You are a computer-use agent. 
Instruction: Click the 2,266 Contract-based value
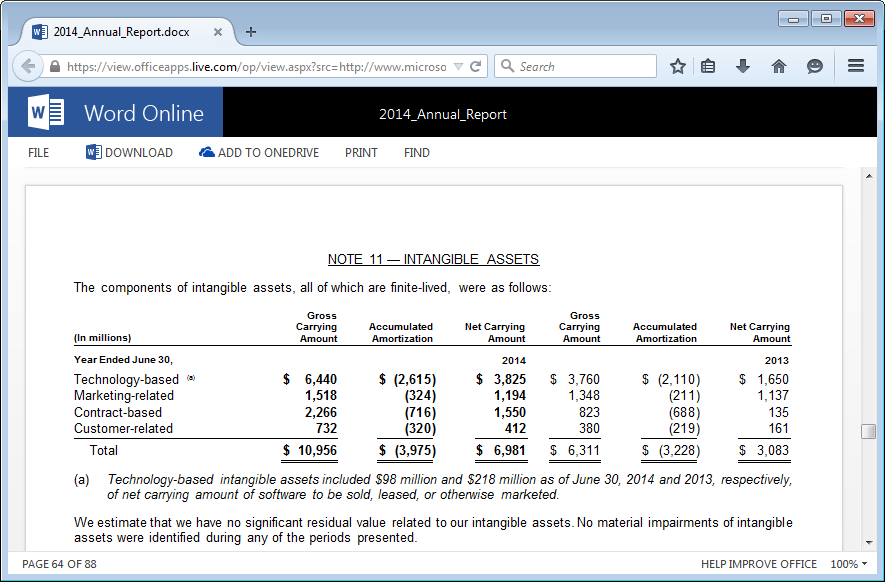click(x=321, y=412)
